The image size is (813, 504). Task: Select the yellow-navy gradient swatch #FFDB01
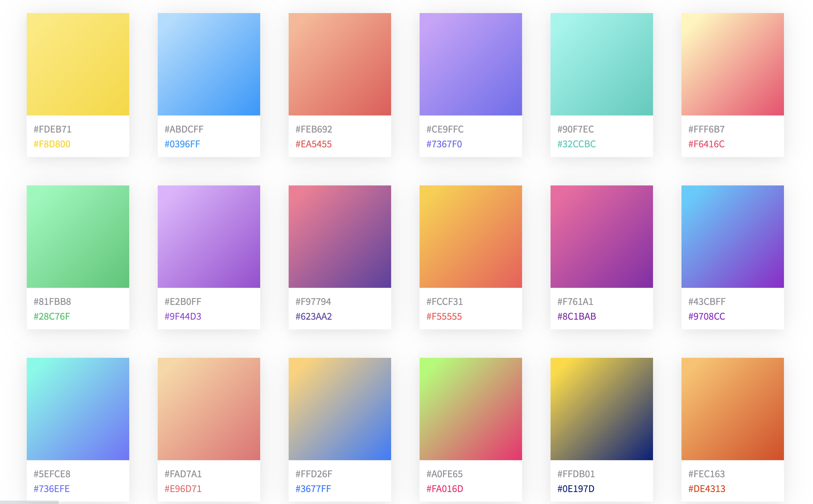[601, 409]
